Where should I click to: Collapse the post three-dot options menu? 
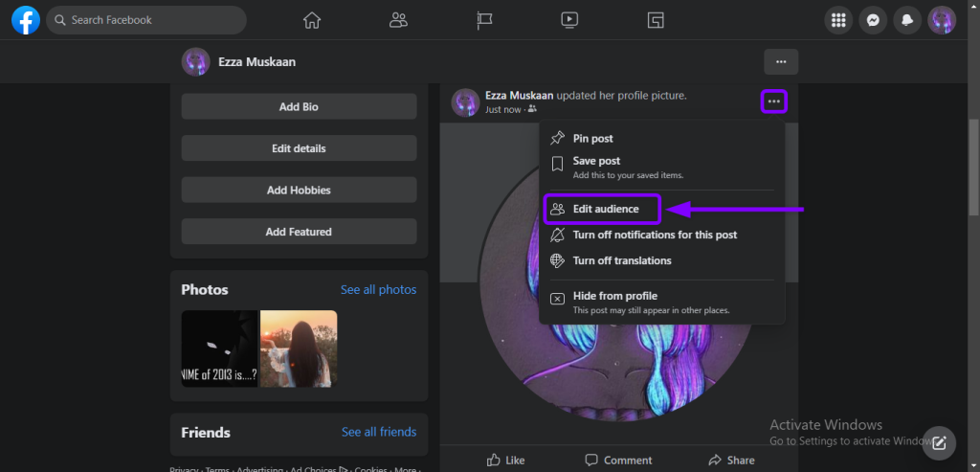pos(774,101)
